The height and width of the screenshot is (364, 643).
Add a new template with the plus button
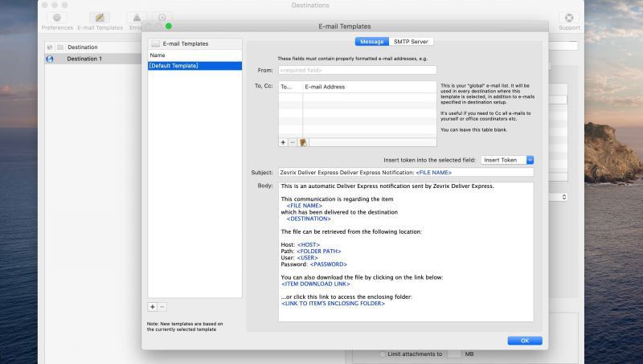[x=152, y=307]
